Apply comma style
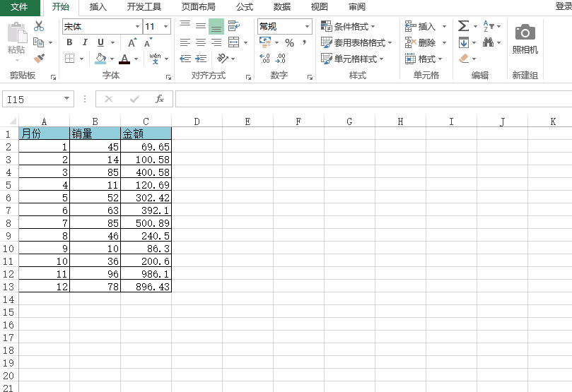 (x=304, y=43)
